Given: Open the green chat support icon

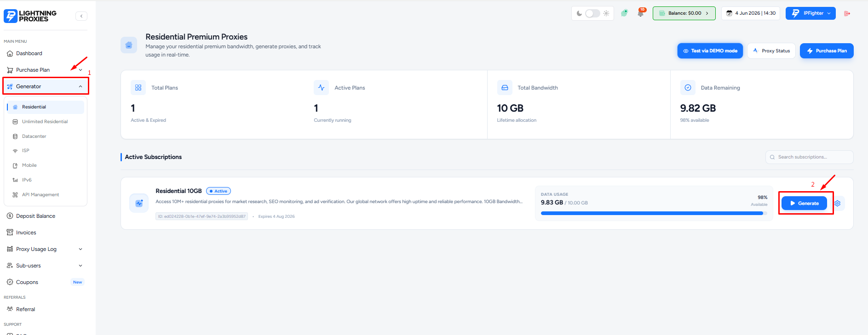Looking at the screenshot, I should click(x=624, y=13).
